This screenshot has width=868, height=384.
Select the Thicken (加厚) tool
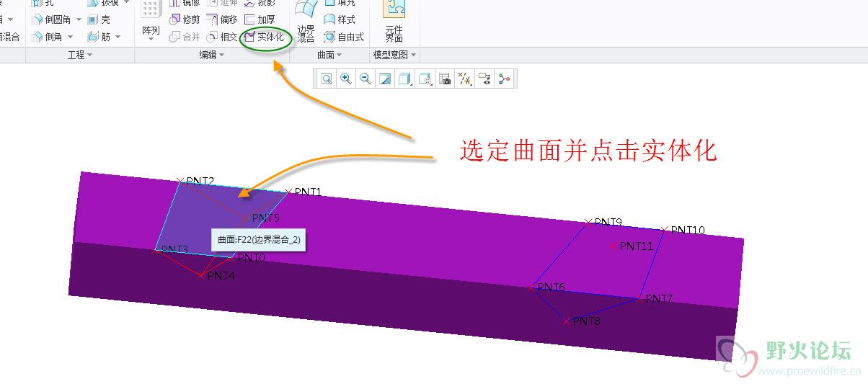coord(260,19)
